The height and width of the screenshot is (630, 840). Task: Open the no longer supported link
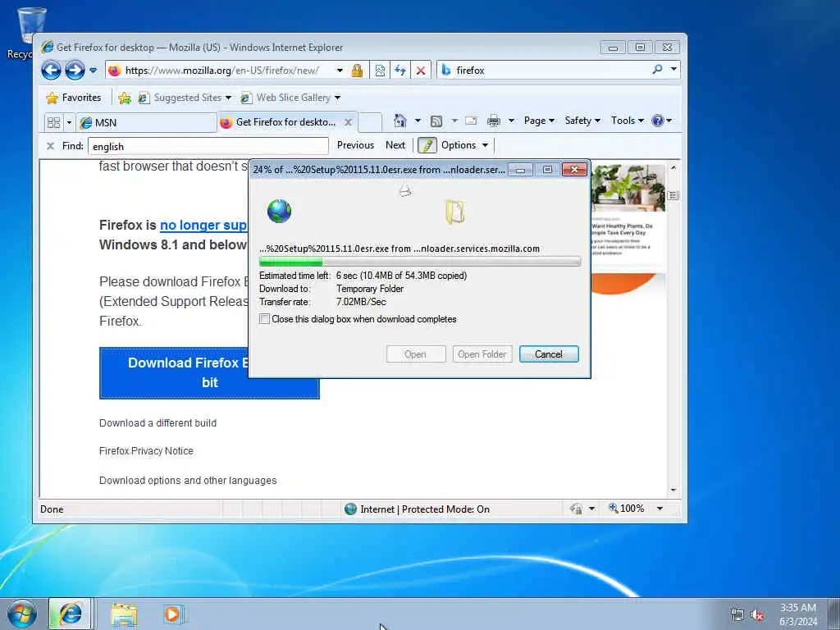(x=203, y=225)
